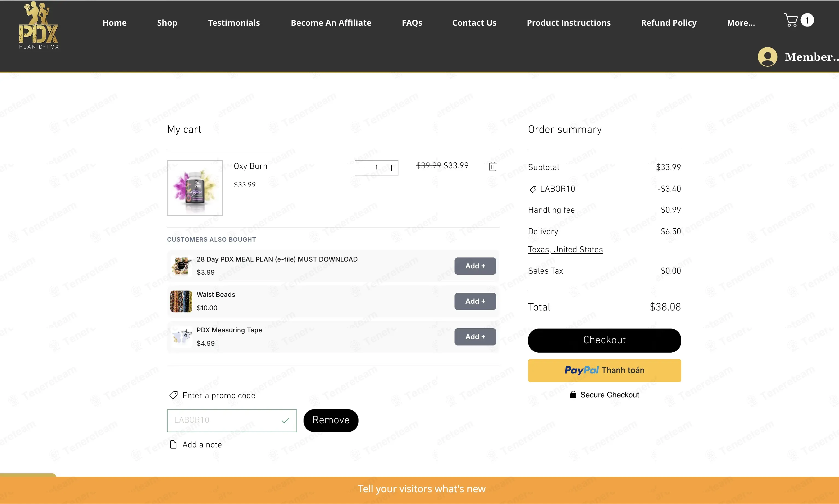Screen dimensions: 839x504
Task: Add PDX Measuring Tape to cart
Action: (475, 336)
